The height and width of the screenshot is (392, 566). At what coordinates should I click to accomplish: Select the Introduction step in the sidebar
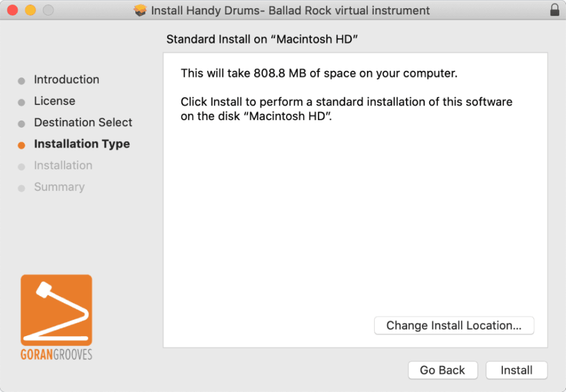pyautogui.click(x=66, y=80)
